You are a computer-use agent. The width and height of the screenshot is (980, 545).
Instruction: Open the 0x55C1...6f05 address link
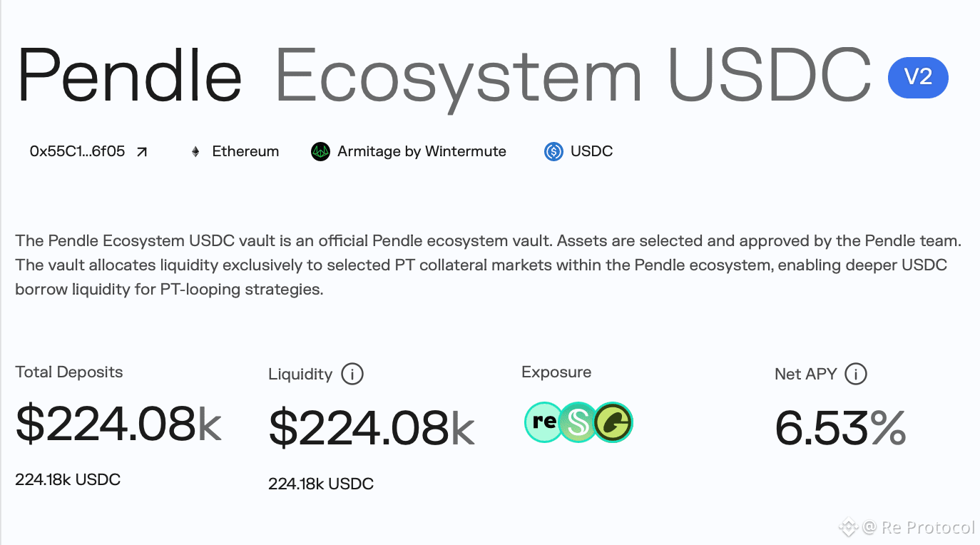pos(77,152)
